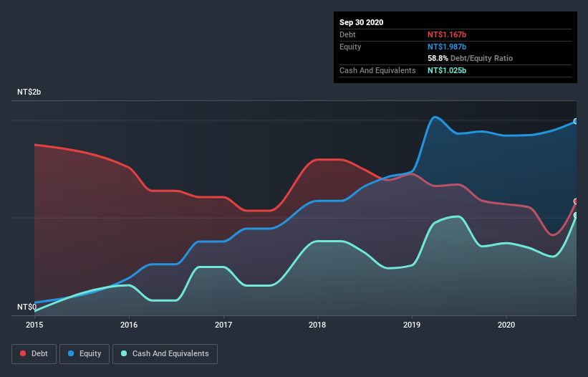Click the NT$1.025b cash value

(x=447, y=70)
